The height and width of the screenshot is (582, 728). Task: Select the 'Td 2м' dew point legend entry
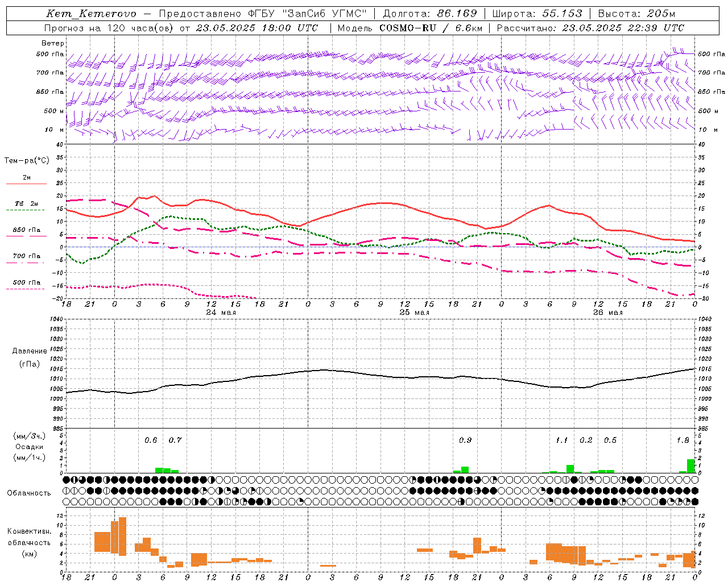(27, 203)
